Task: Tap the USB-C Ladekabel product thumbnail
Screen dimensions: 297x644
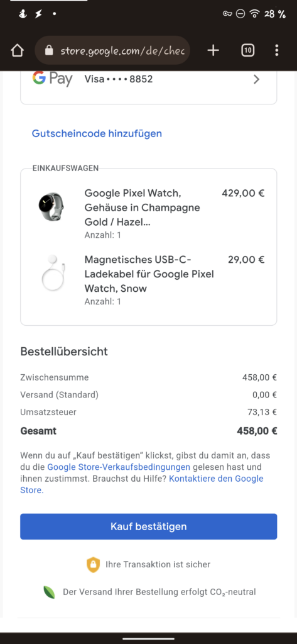Action: click(53, 273)
